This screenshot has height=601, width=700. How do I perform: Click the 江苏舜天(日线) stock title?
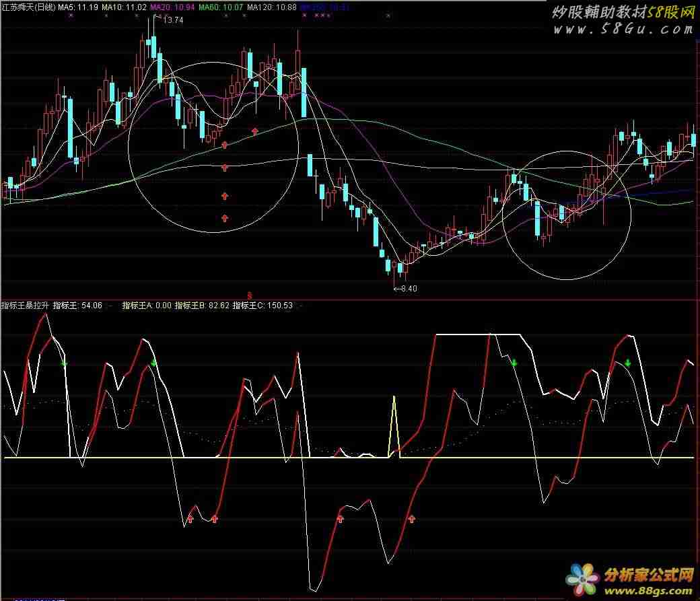click(28, 7)
